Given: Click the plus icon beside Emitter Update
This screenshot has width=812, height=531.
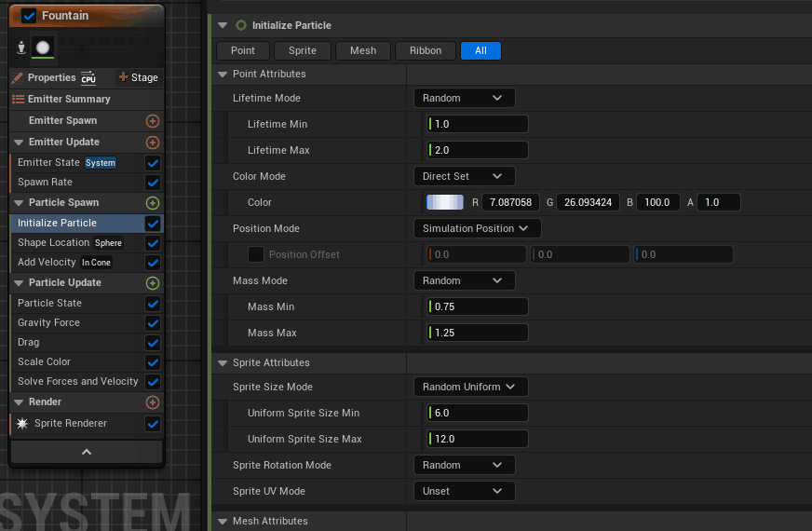Looking at the screenshot, I should (153, 143).
